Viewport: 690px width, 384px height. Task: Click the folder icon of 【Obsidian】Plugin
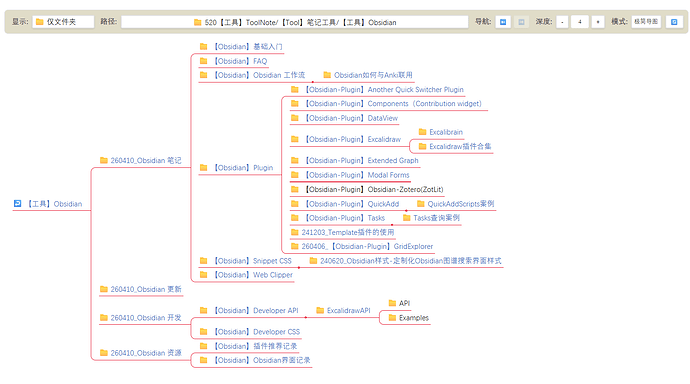click(203, 167)
